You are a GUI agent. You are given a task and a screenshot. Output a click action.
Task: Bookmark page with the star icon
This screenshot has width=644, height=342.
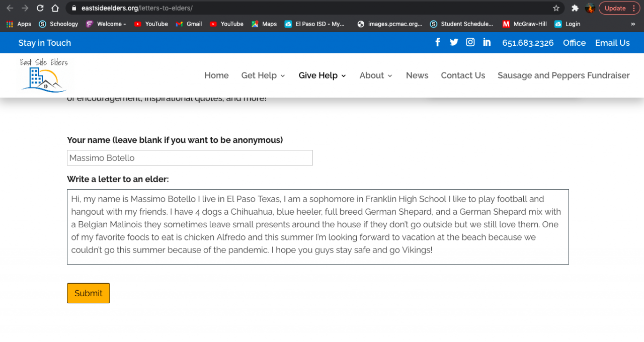[x=556, y=8]
